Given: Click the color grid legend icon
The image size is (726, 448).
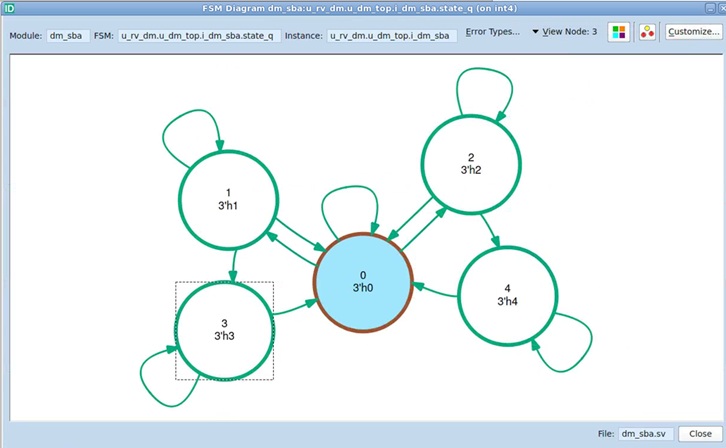Looking at the screenshot, I should [619, 32].
